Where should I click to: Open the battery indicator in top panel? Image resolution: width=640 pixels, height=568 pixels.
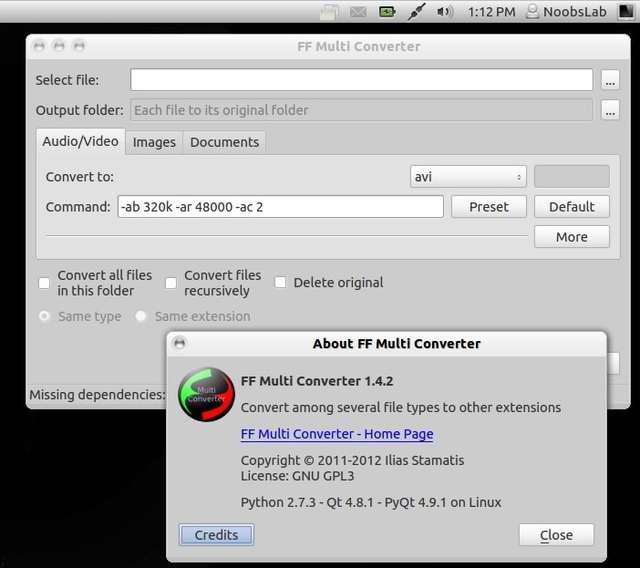pyautogui.click(x=387, y=12)
